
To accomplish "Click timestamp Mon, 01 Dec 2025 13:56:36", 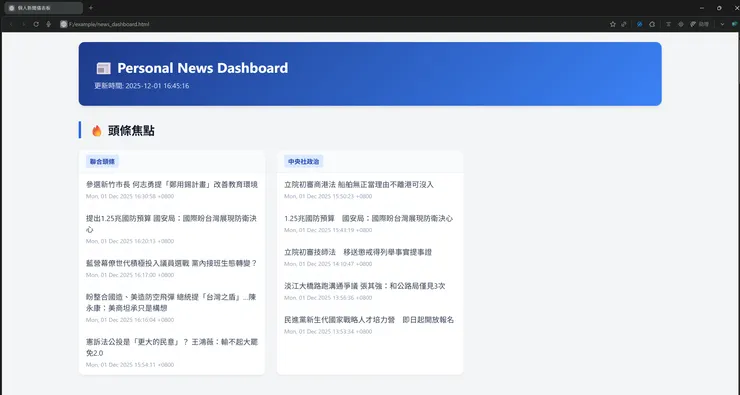I will tap(328, 298).
